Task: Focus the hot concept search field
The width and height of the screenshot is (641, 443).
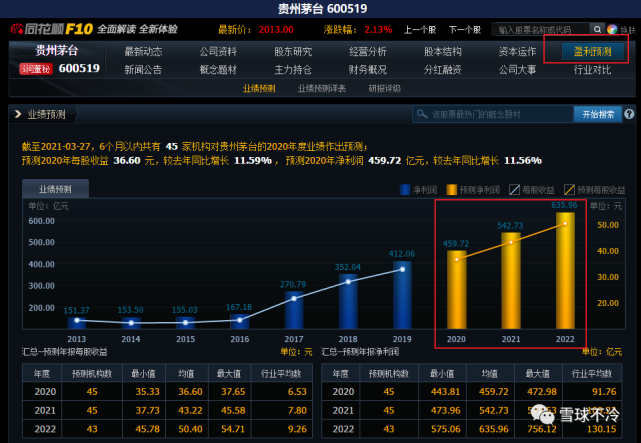Action: [x=493, y=114]
